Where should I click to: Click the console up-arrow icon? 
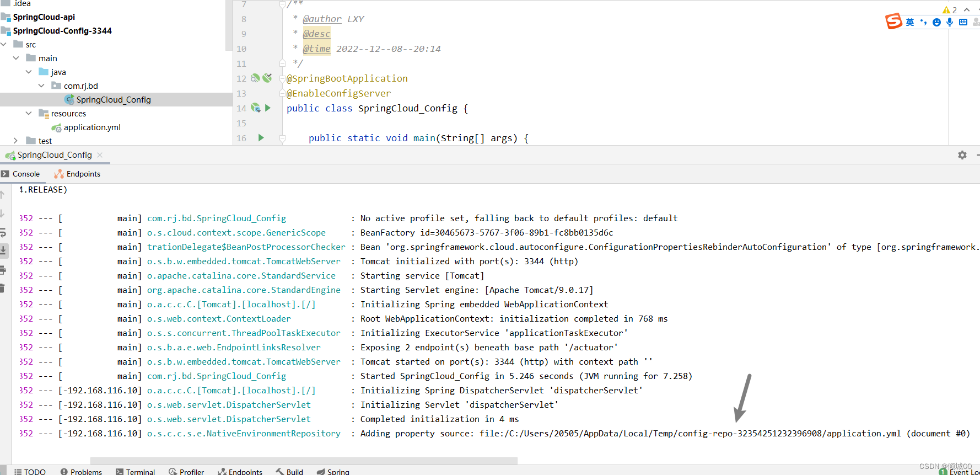point(3,195)
